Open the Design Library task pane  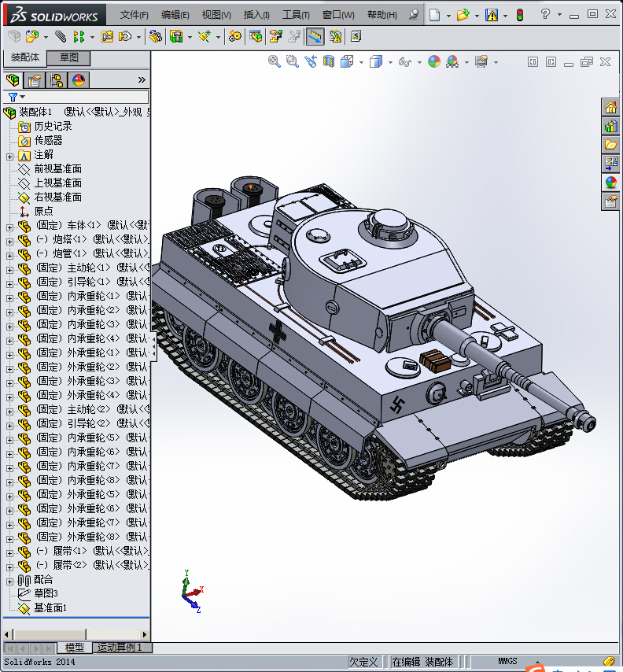click(610, 126)
